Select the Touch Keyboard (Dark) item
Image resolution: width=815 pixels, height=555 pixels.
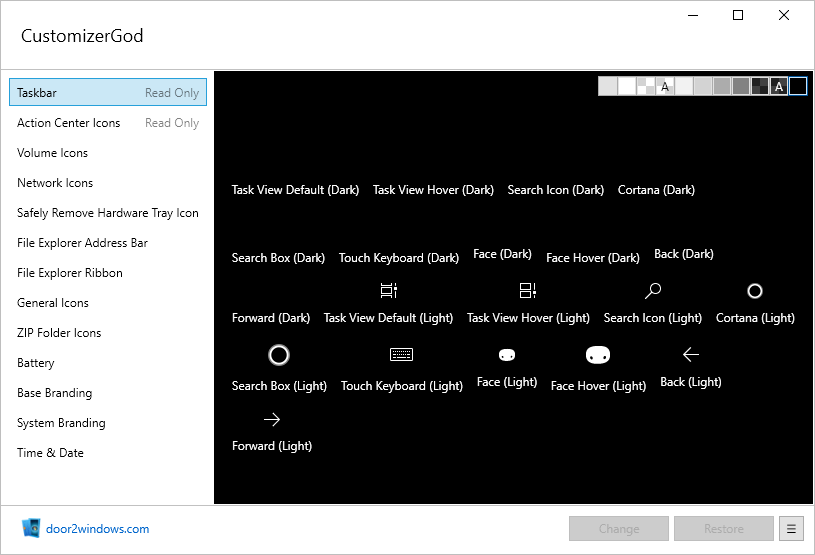(399, 258)
